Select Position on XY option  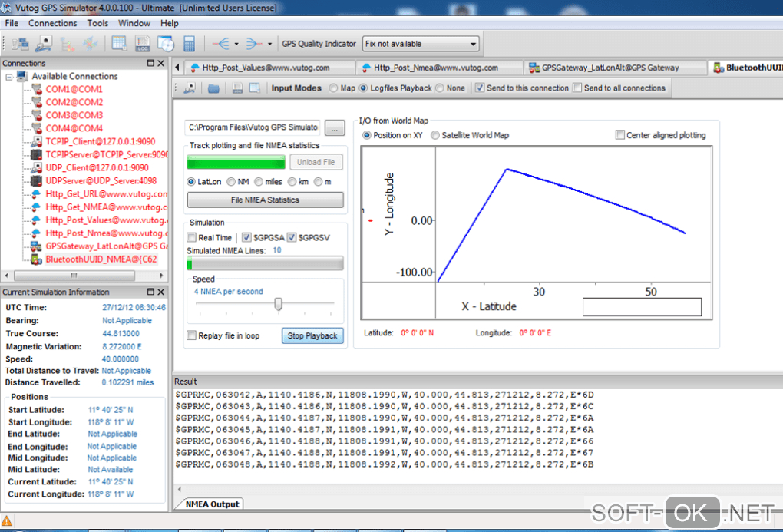point(366,135)
